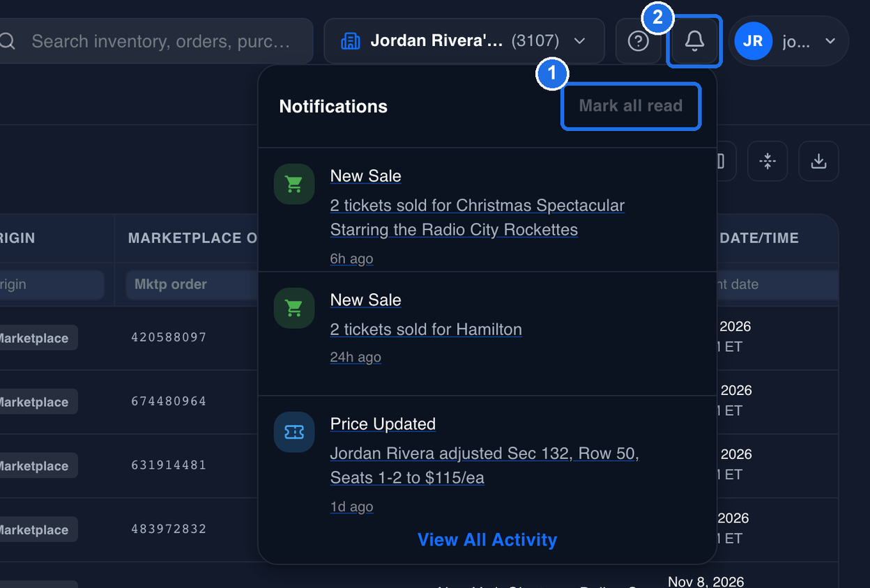This screenshot has height=588, width=870.
Task: Select marketplace order 631914481
Action: (169, 465)
